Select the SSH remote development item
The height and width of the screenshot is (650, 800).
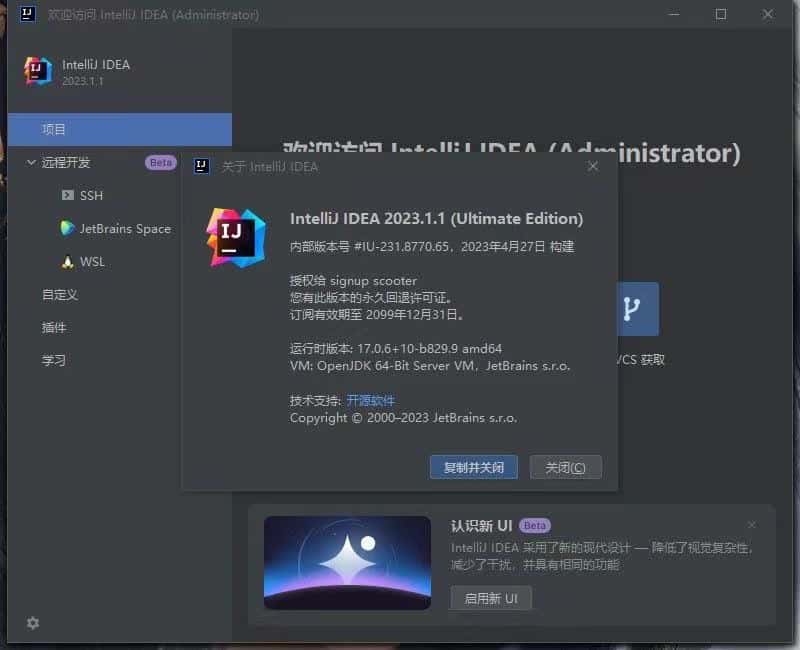[91, 195]
